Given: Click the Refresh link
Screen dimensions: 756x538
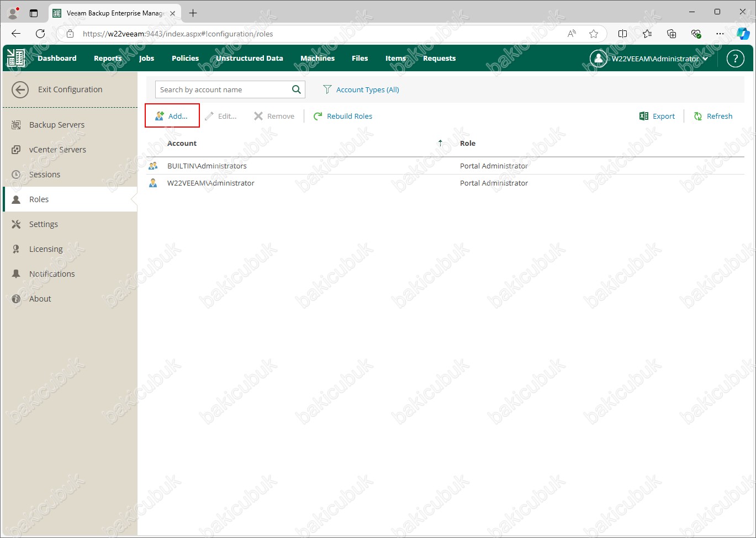Looking at the screenshot, I should coord(720,116).
